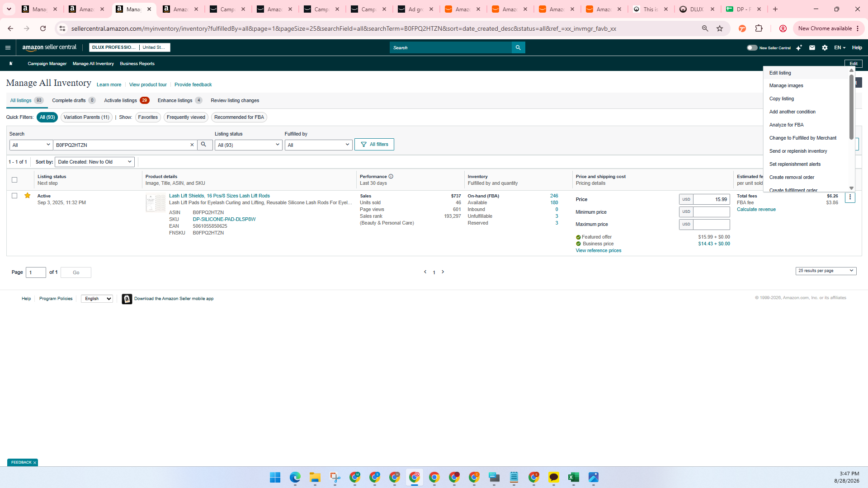Switch to the All listings tab

coord(27,101)
